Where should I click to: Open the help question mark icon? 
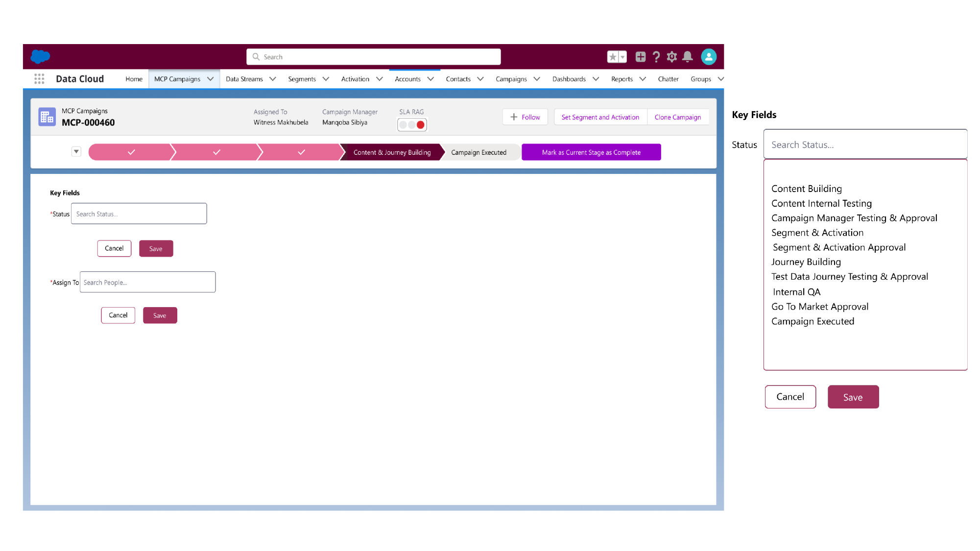pos(656,57)
